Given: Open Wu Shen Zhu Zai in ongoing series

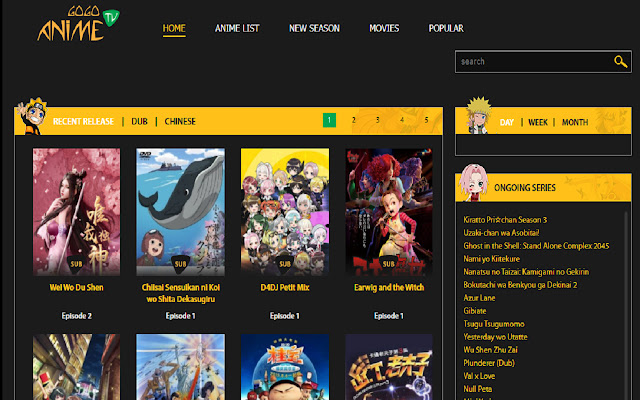Looking at the screenshot, I should pos(490,350).
